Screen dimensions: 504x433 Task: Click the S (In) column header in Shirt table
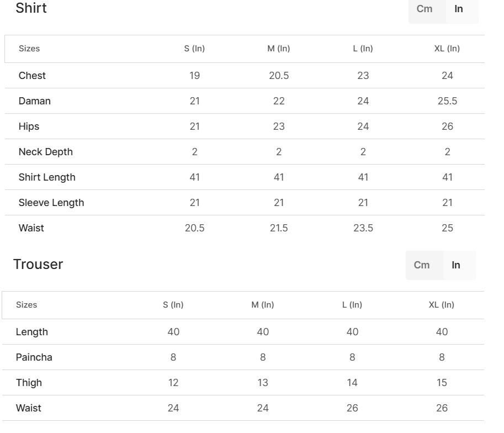(194, 49)
